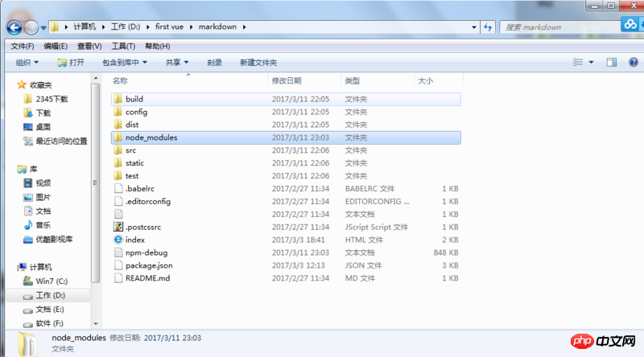Click the cloud sync icon by the search box
Viewport: 644px width, 357px height.
pyautogui.click(x=630, y=24)
